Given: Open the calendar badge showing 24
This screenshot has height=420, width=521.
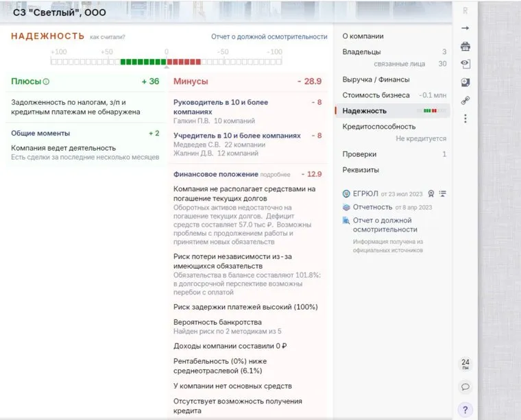Looking at the screenshot, I should (465, 364).
